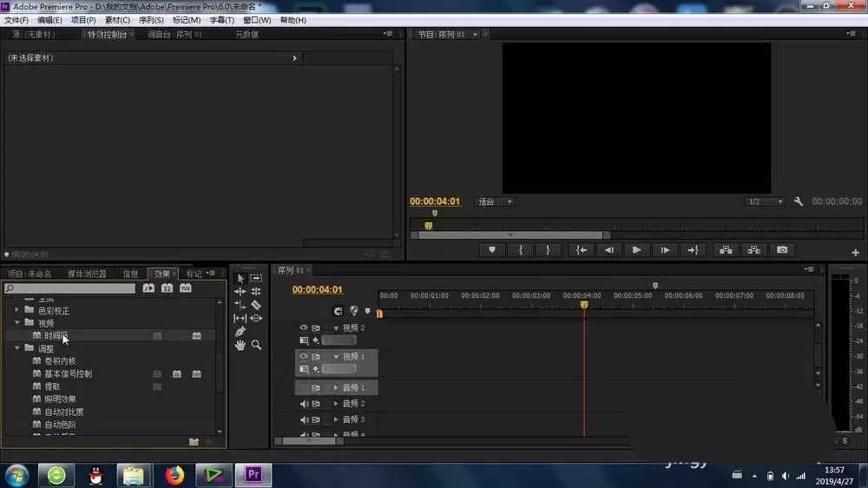
Task: Open the 适合 zoom level dropdown
Action: (495, 201)
